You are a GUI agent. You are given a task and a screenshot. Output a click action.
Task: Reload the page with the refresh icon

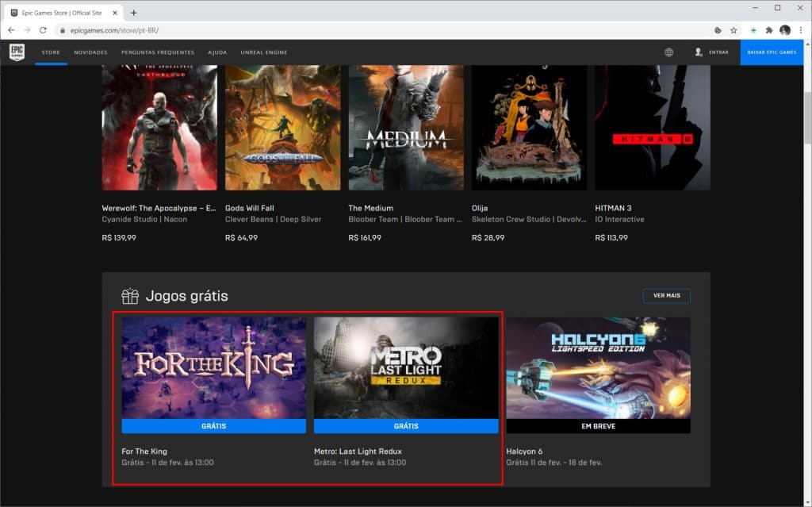(43, 31)
